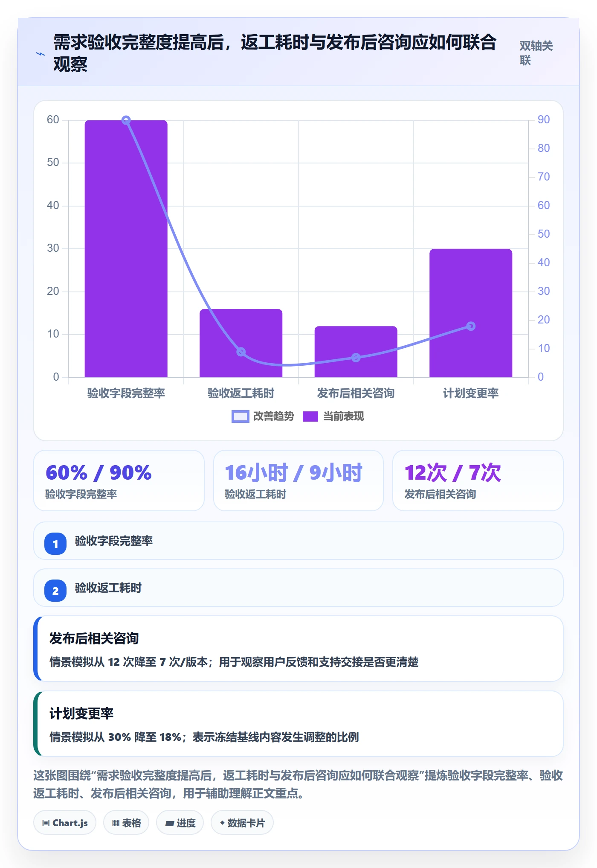Click the number 1 badge
The width and height of the screenshot is (597, 868).
pos(55,544)
